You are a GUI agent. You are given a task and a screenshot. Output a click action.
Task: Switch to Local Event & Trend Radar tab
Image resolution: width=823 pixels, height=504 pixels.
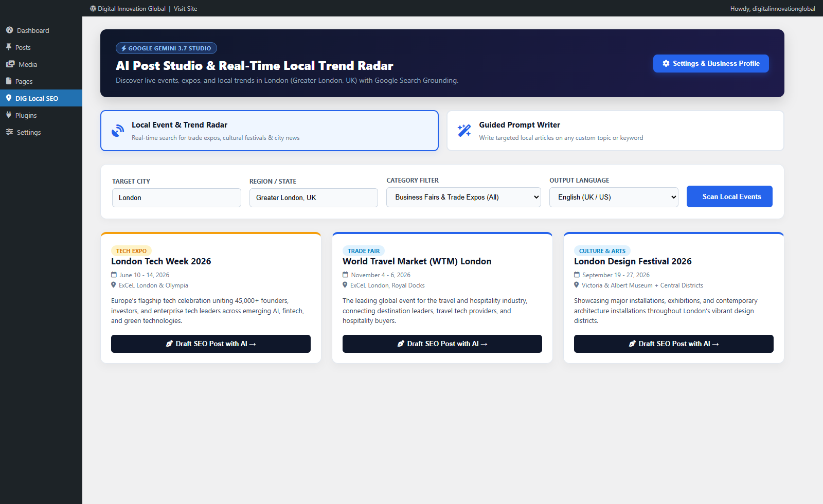(270, 131)
